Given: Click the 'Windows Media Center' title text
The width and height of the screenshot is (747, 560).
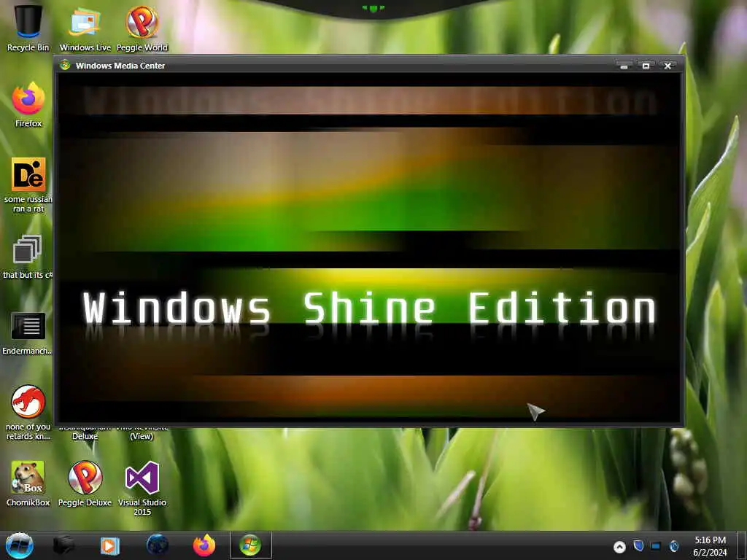Looking at the screenshot, I should click(120, 66).
